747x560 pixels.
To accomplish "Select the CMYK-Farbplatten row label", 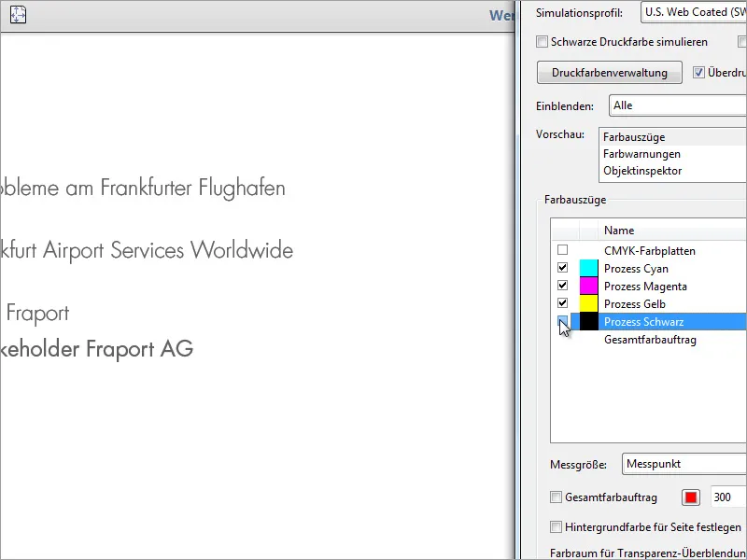I will click(649, 251).
